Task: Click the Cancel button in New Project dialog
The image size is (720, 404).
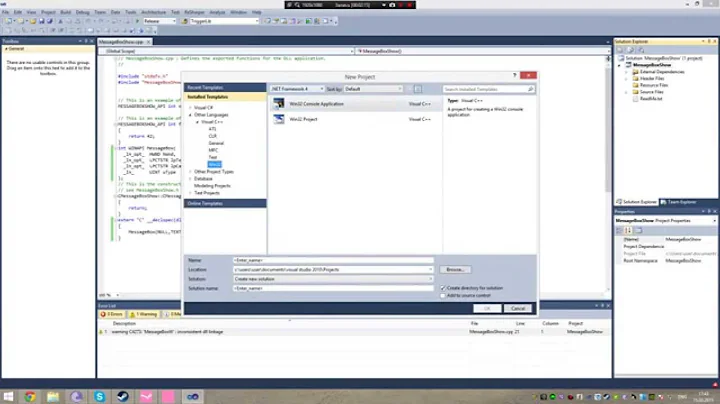Action: [518, 309]
